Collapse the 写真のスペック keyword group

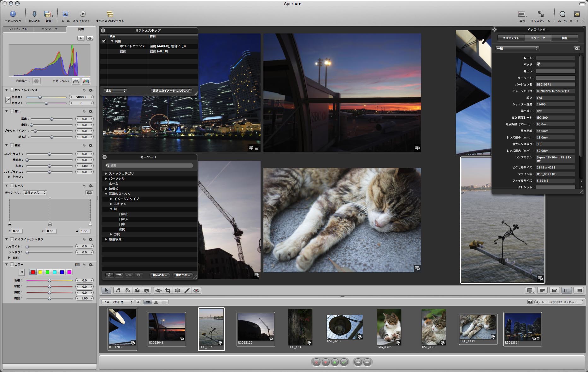[x=106, y=193]
